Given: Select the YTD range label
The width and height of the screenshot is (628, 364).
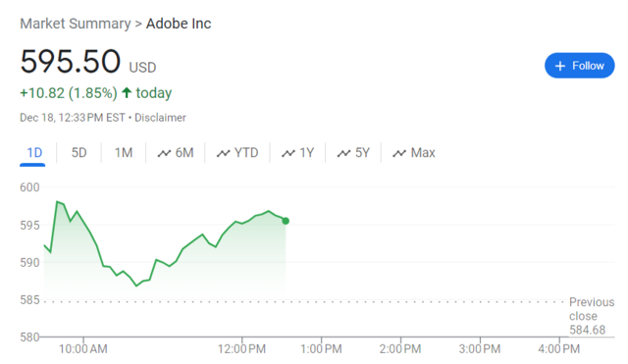Looking at the screenshot, I should pyautogui.click(x=246, y=153).
